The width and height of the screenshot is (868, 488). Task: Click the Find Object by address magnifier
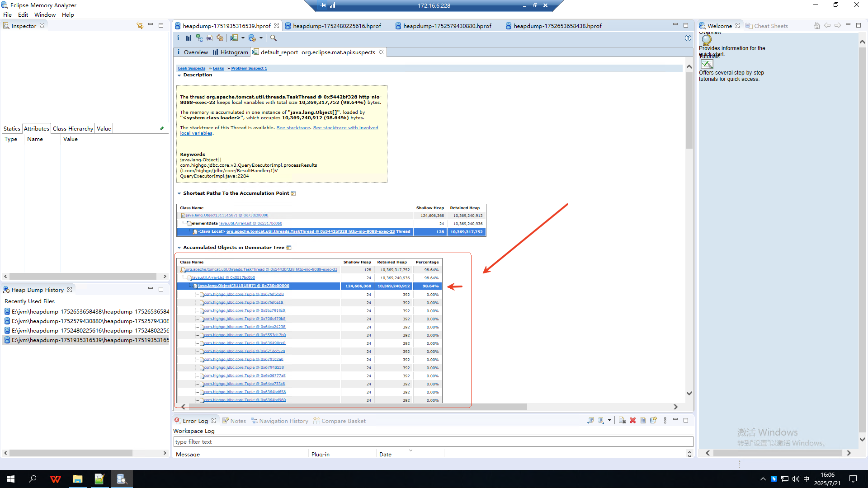[x=274, y=38]
